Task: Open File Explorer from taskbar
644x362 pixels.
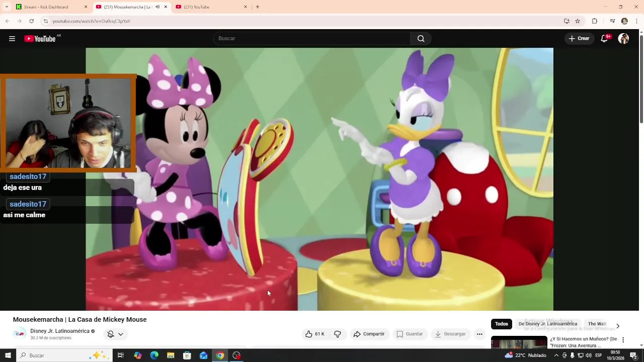Action: point(171,355)
